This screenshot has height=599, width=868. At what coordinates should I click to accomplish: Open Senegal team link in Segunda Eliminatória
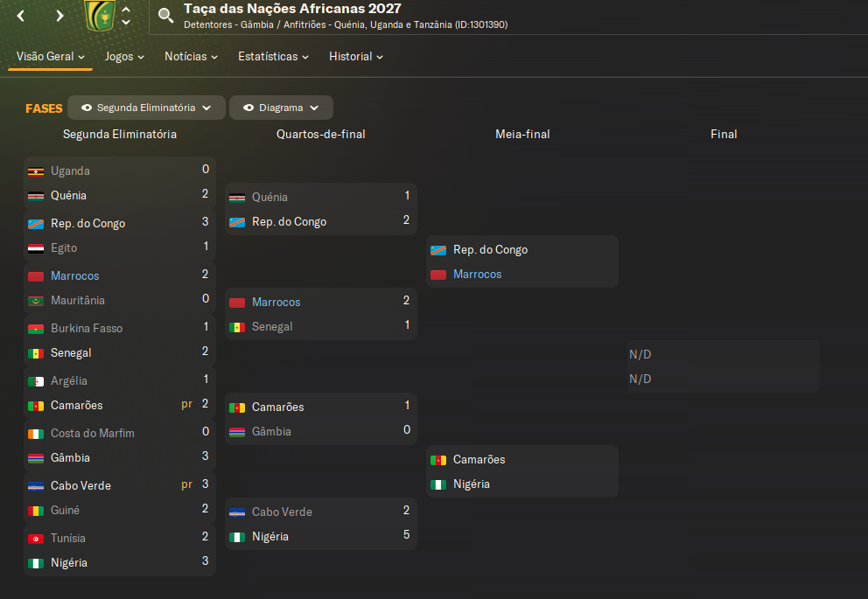(x=71, y=353)
